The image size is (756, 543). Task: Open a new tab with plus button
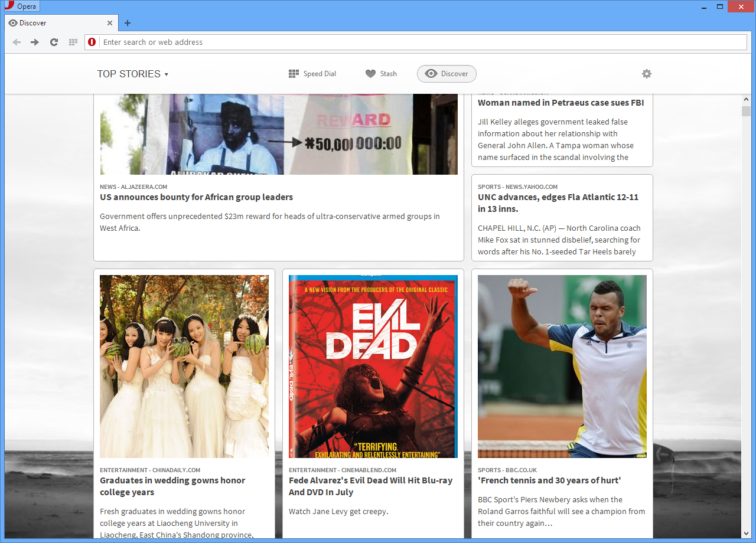[x=128, y=23]
